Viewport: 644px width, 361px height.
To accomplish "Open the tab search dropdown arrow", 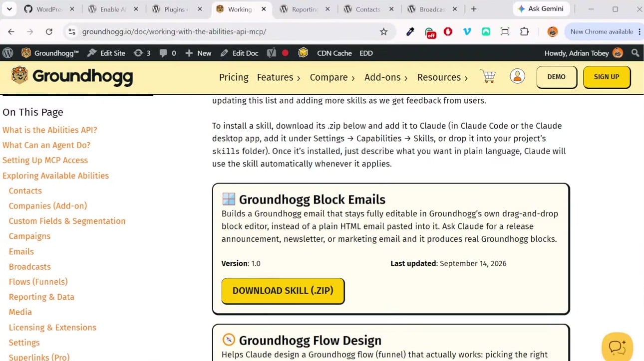I will (x=9, y=9).
